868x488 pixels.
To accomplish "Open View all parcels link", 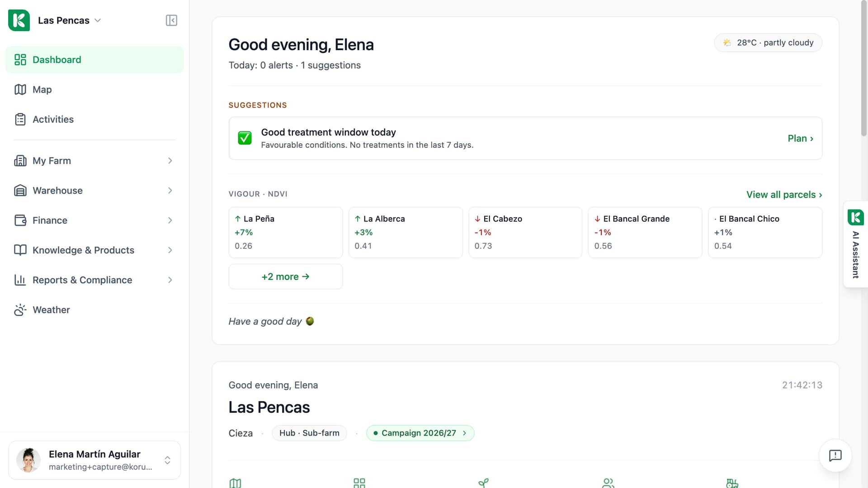I will pyautogui.click(x=784, y=195).
